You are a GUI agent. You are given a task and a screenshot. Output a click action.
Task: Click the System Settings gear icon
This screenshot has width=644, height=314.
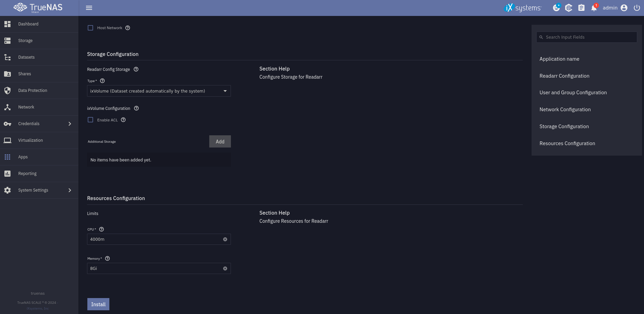coord(7,190)
